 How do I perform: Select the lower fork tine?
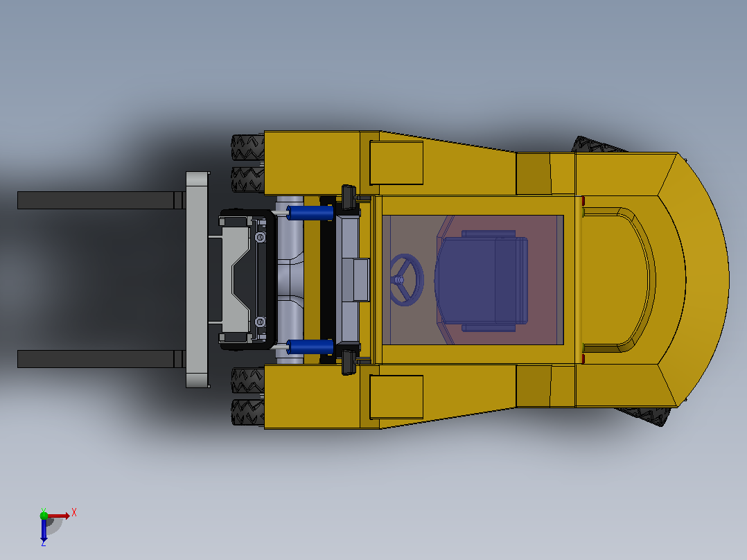(x=100, y=359)
